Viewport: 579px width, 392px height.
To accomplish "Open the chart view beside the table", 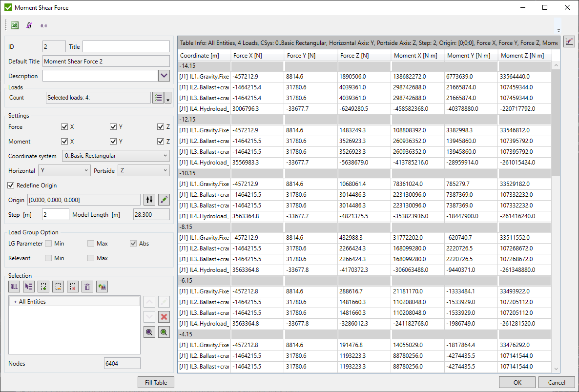I will (569, 42).
